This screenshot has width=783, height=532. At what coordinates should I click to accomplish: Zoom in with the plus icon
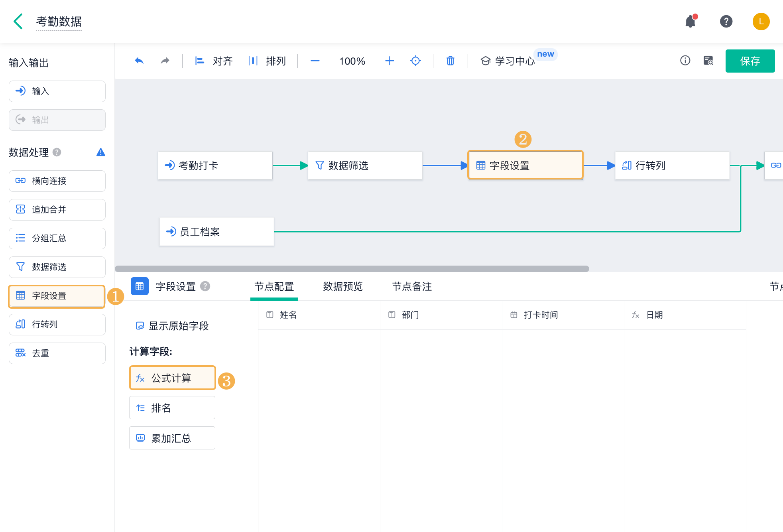[x=390, y=61]
